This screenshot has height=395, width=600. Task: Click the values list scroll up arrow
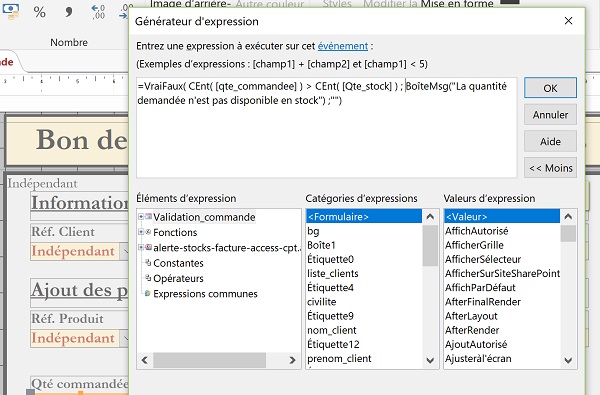tap(568, 217)
